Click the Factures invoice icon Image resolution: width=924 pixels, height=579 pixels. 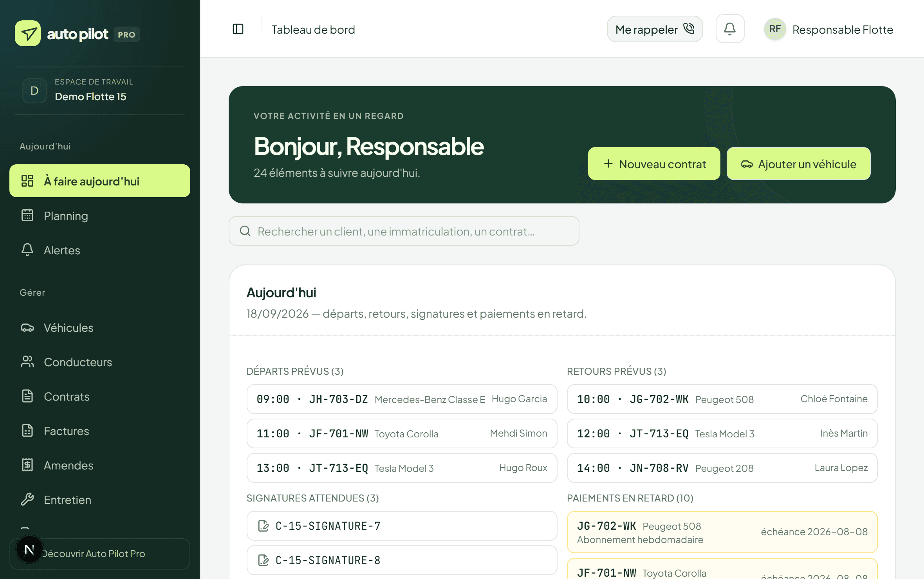pyautogui.click(x=27, y=430)
